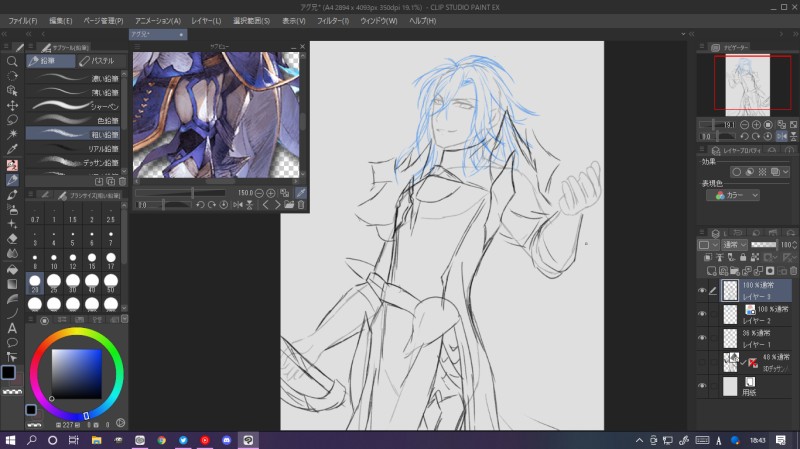Expand color panel tabs dropdown arrow

[124, 319]
